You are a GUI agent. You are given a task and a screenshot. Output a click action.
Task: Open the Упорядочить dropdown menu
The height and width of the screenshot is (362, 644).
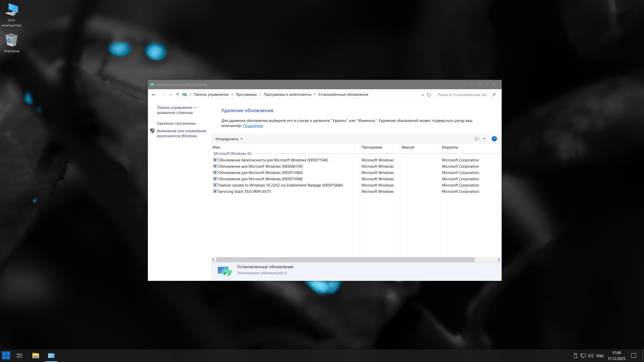pos(229,139)
